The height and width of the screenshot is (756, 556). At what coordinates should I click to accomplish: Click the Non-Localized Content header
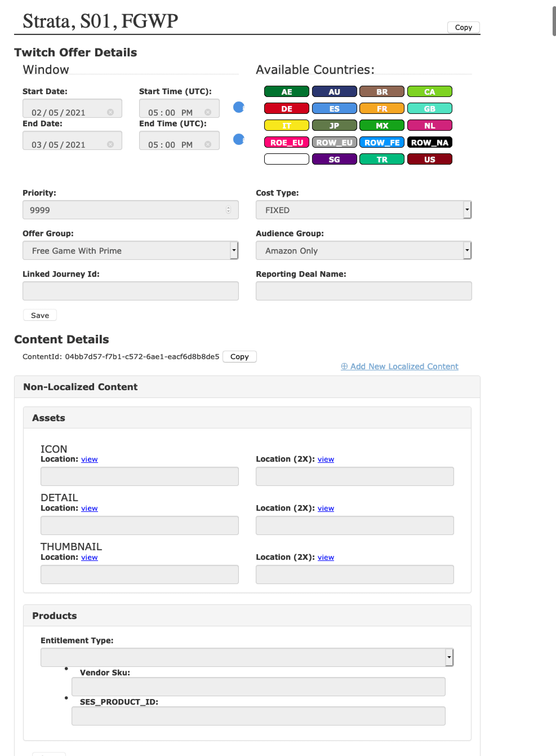(x=247, y=387)
